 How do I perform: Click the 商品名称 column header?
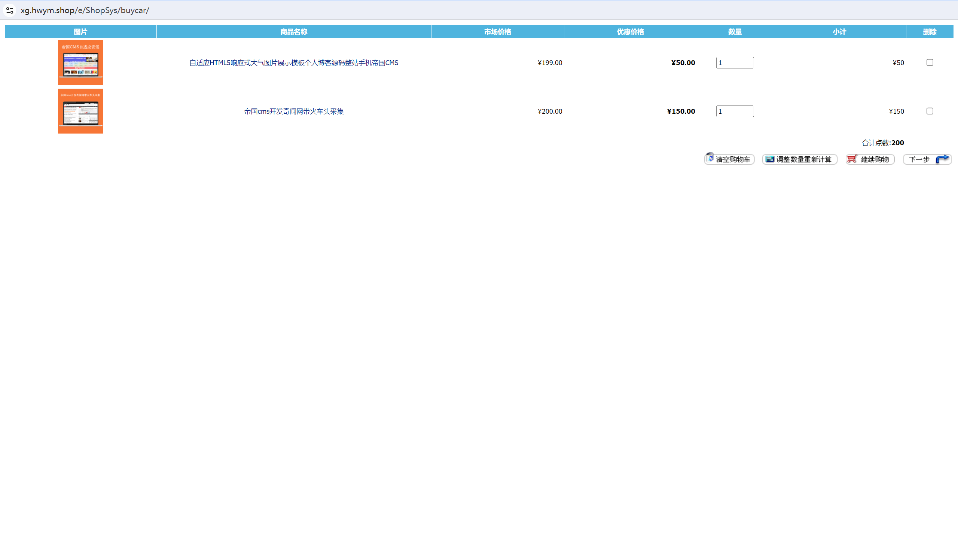(x=294, y=31)
